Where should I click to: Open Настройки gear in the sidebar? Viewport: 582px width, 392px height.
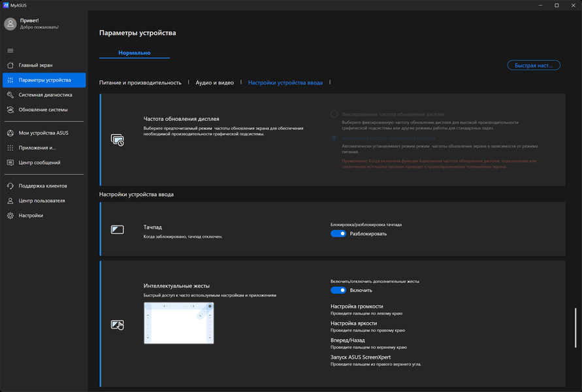(x=31, y=216)
